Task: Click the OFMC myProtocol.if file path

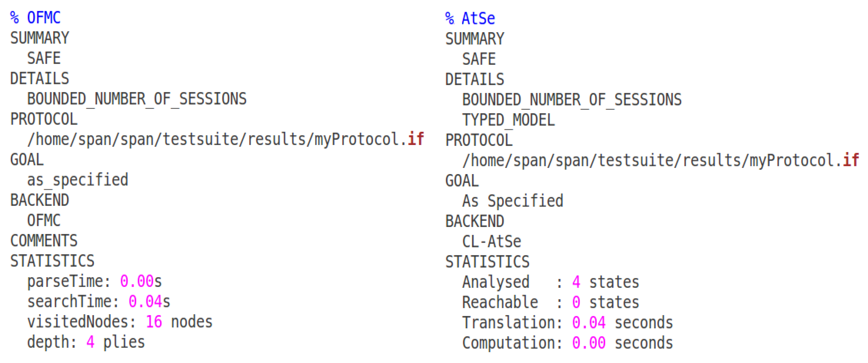Action: tap(225, 139)
